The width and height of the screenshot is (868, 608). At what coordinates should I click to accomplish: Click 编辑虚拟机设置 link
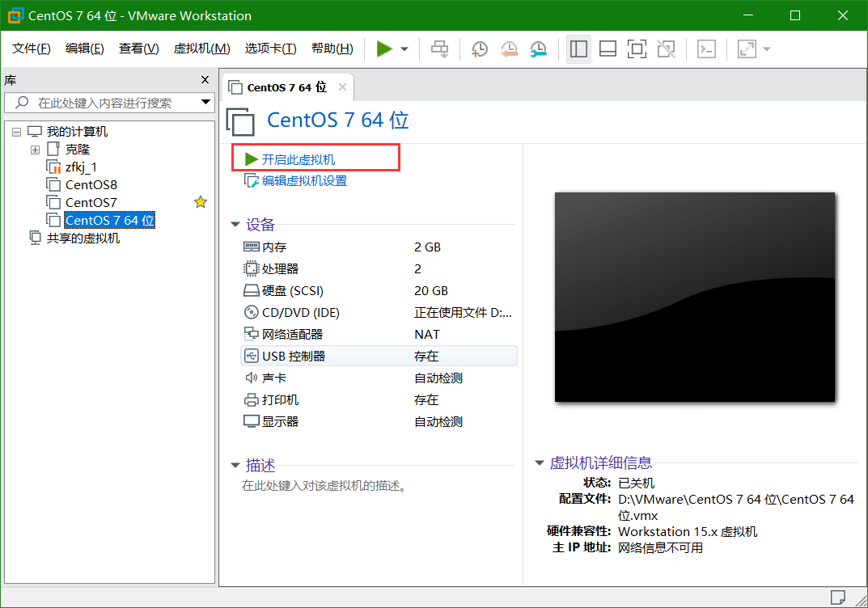[304, 181]
